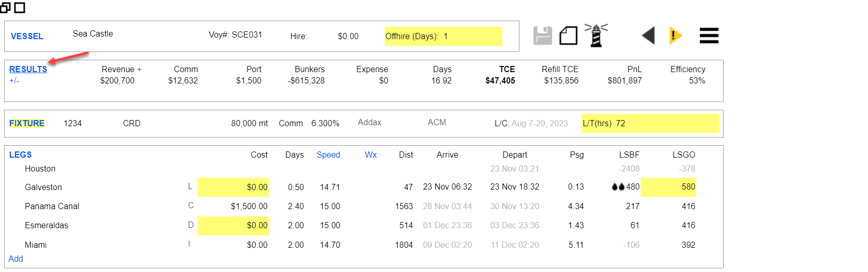This screenshot has height=272, width=868.
Task: Click Add to insert a new leg
Action: pyautogui.click(x=15, y=259)
